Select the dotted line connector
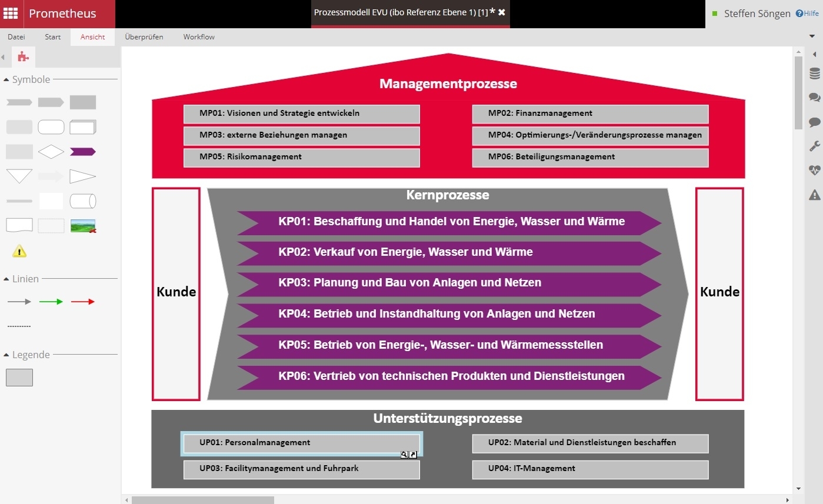Image resolution: width=823 pixels, height=504 pixels. [x=19, y=326]
